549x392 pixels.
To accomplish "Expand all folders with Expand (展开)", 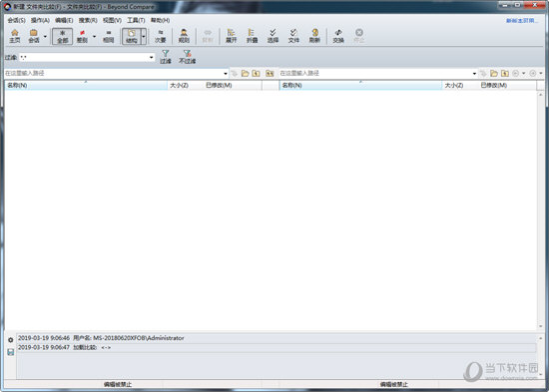I will point(232,36).
